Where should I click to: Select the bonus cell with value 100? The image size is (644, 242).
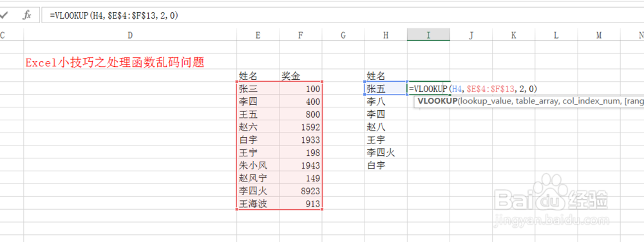click(x=301, y=88)
